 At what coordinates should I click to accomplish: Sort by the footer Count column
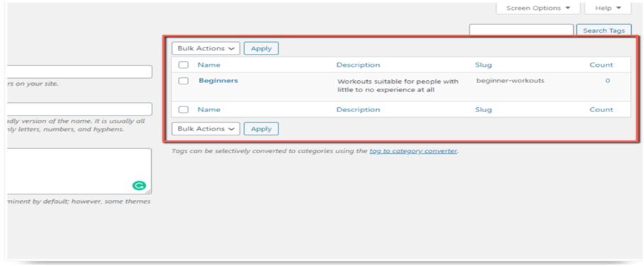601,110
